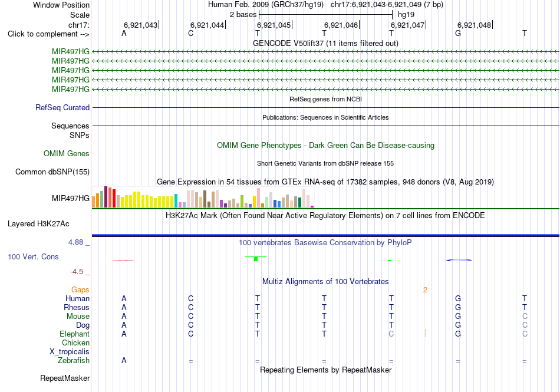Click the MIR497HG label beside GTEx bar chart
The image size is (560, 392).
pos(70,198)
